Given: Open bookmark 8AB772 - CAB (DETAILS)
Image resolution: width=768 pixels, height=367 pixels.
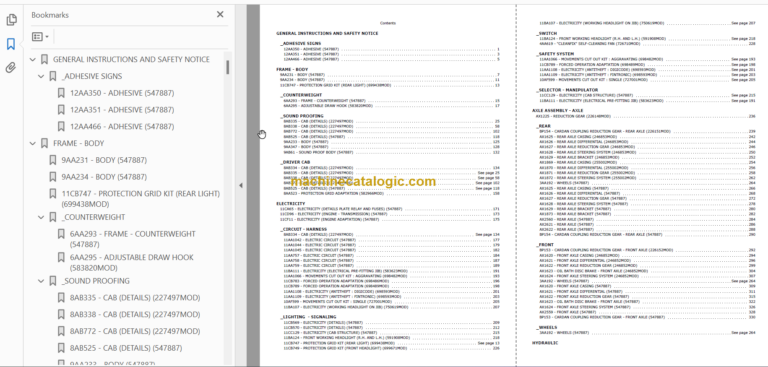Looking at the screenshot, I should click(x=135, y=331).
